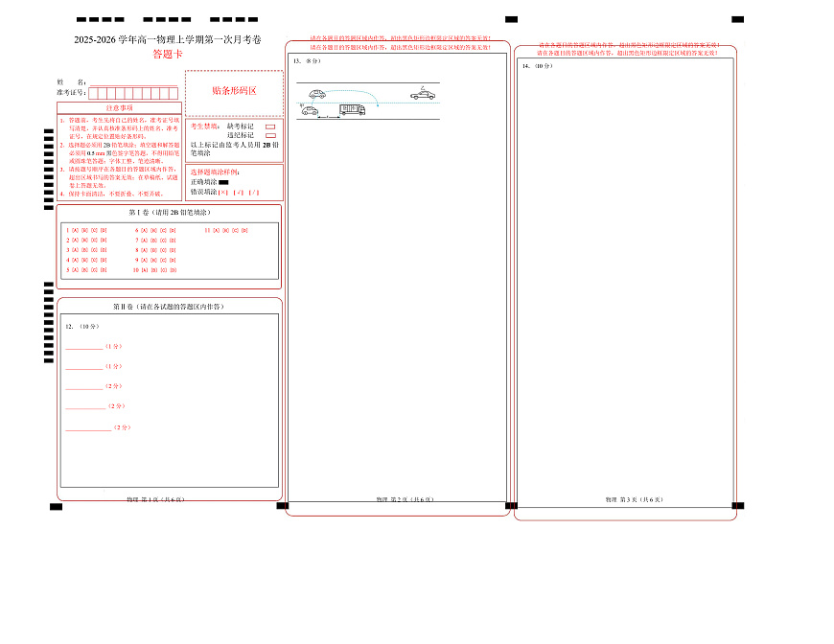Viewport: 834px width, 644px height.
Task: Click the lower-left car behind the truck
Action: (310, 111)
